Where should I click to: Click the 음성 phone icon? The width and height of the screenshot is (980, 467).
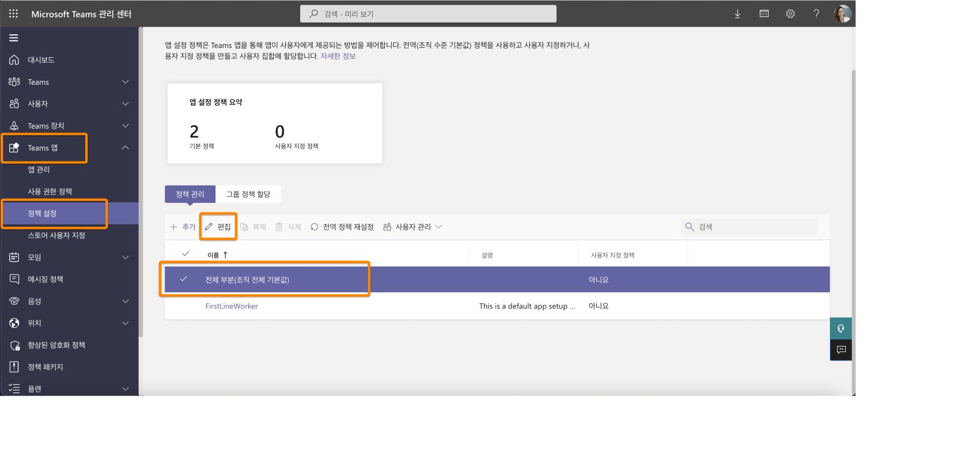click(14, 301)
